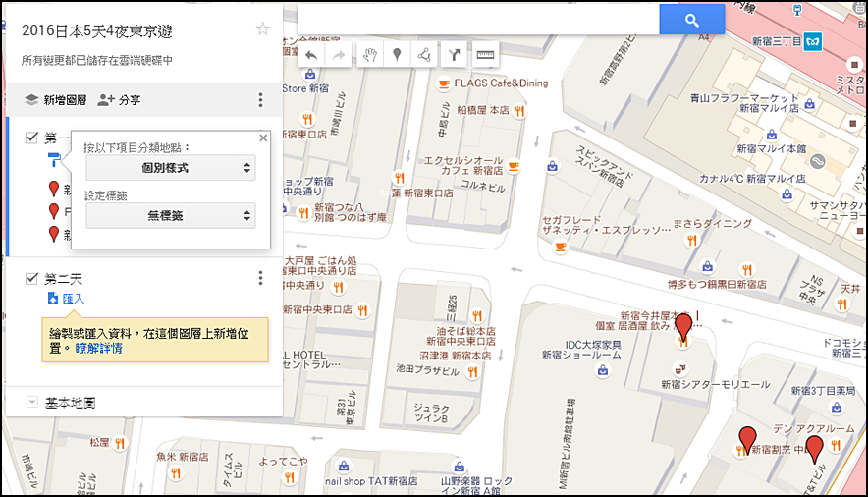Click the エクセルシオール カフェ coffee icon
This screenshot has height=497, width=868.
[514, 165]
